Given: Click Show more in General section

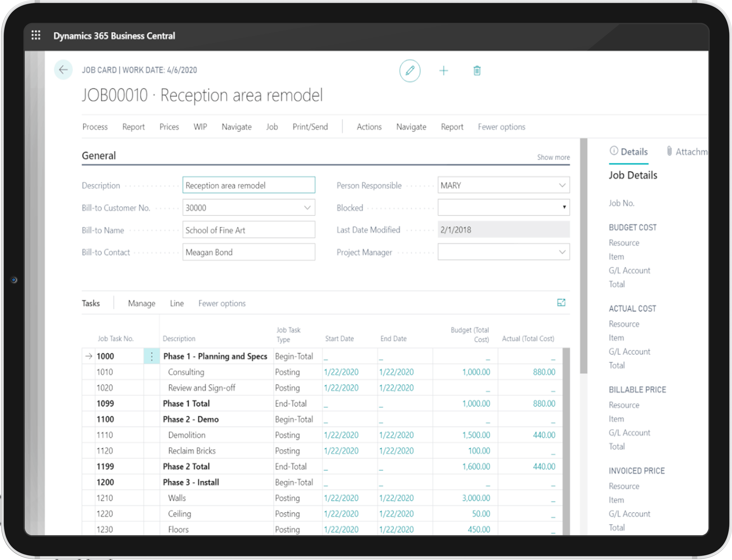Looking at the screenshot, I should point(553,157).
